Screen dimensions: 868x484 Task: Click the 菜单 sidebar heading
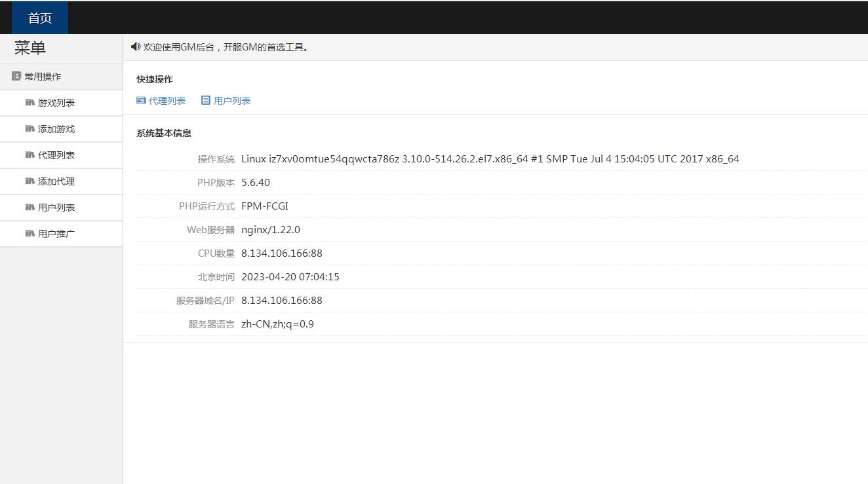(x=30, y=48)
